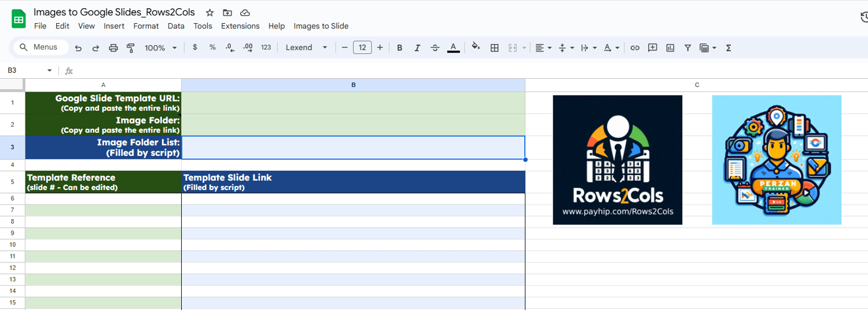Select column A header
The width and height of the screenshot is (868, 310).
click(x=104, y=85)
